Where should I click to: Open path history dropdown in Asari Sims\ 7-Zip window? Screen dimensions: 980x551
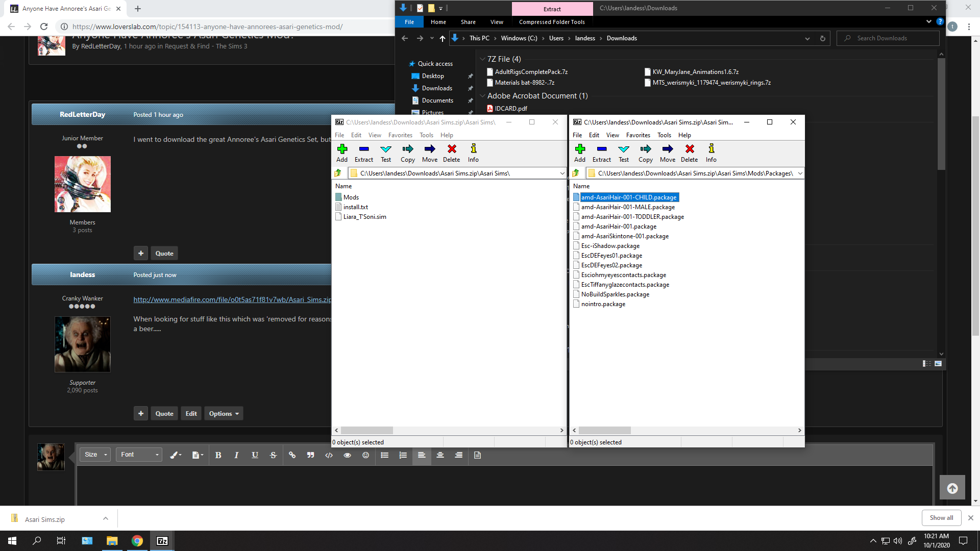click(562, 173)
